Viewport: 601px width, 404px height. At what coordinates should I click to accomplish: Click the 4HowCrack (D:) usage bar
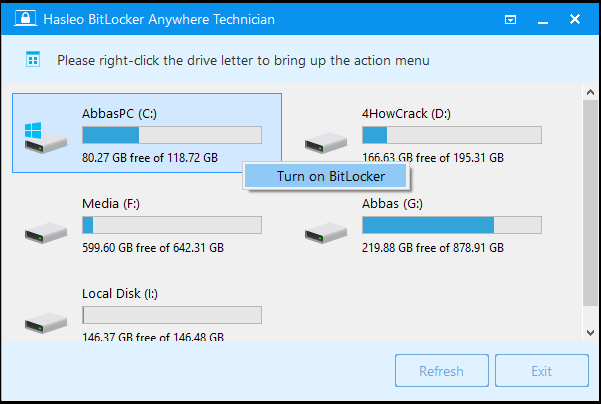pos(452,135)
